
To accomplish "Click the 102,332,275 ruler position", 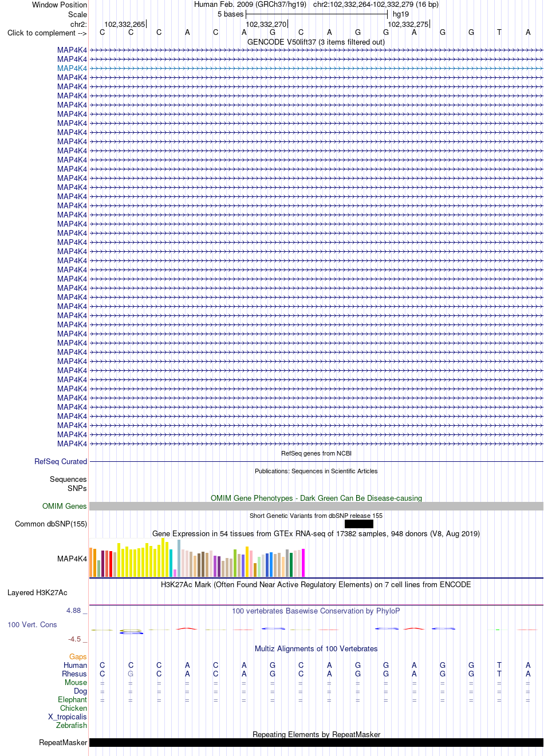I will point(408,24).
